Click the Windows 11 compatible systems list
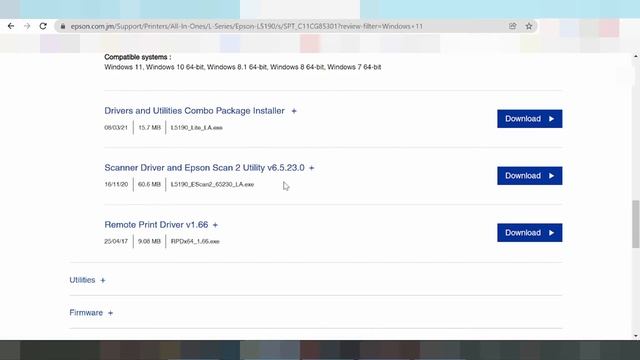Viewport: 640px width, 360px height. (242, 67)
